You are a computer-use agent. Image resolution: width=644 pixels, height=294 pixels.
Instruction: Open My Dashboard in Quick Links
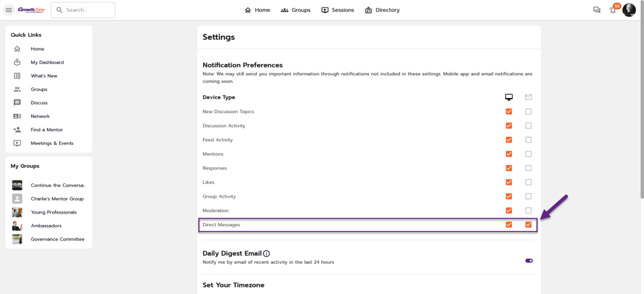47,62
